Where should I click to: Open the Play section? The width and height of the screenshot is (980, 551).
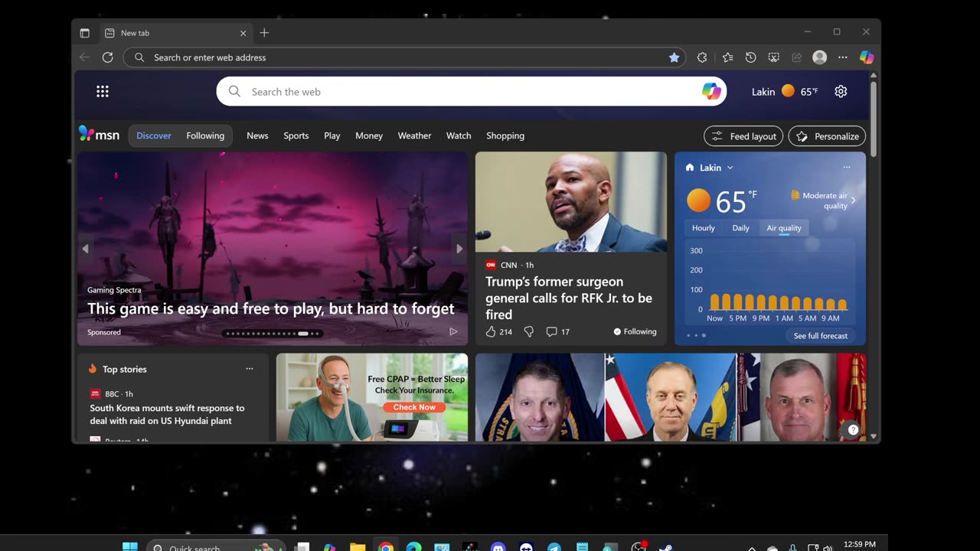332,135
